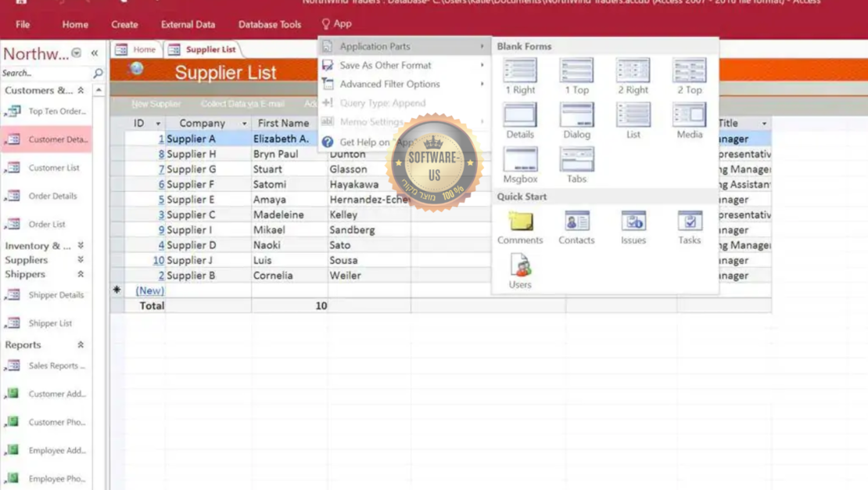Choose the Details blank form template
Screen dimensions: 868x490
(x=520, y=121)
